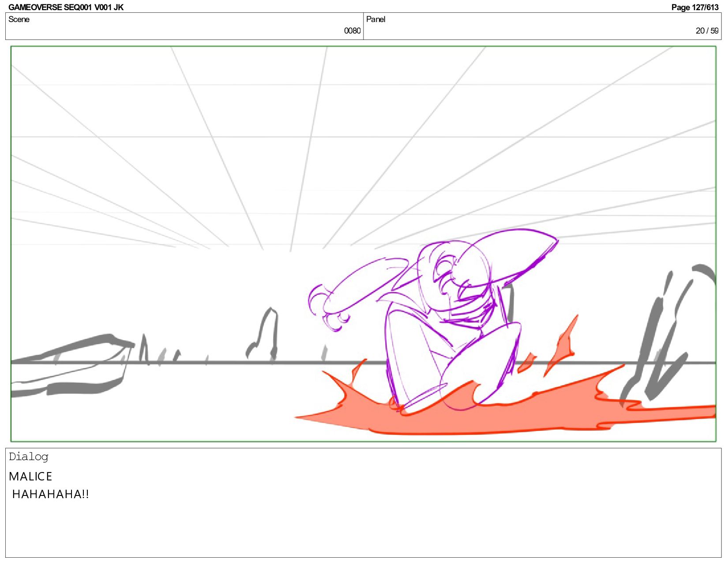Select the MALICE character name

[30, 476]
